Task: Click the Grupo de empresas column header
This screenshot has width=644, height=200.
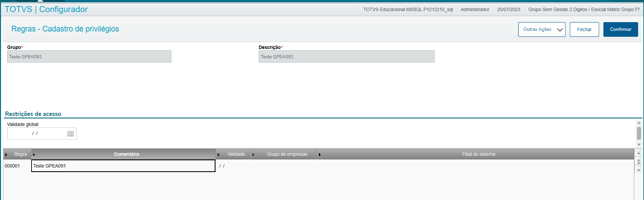Action: (x=284, y=154)
